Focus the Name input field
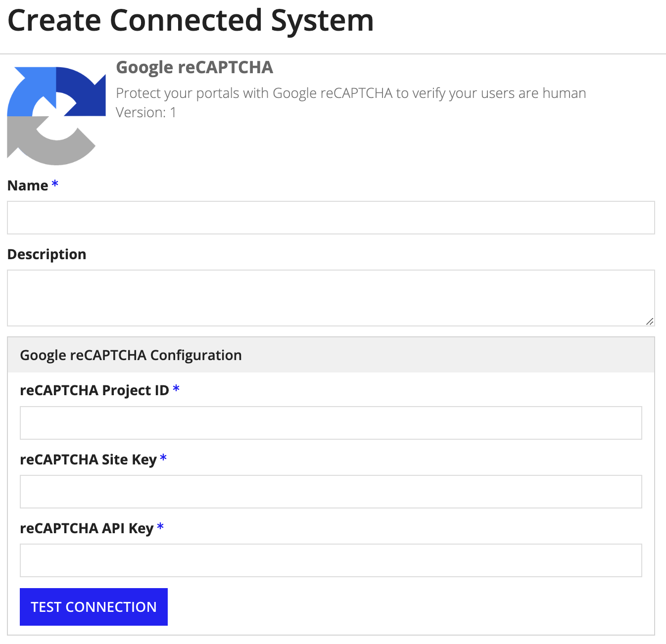Image resolution: width=666 pixels, height=644 pixels. point(331,218)
